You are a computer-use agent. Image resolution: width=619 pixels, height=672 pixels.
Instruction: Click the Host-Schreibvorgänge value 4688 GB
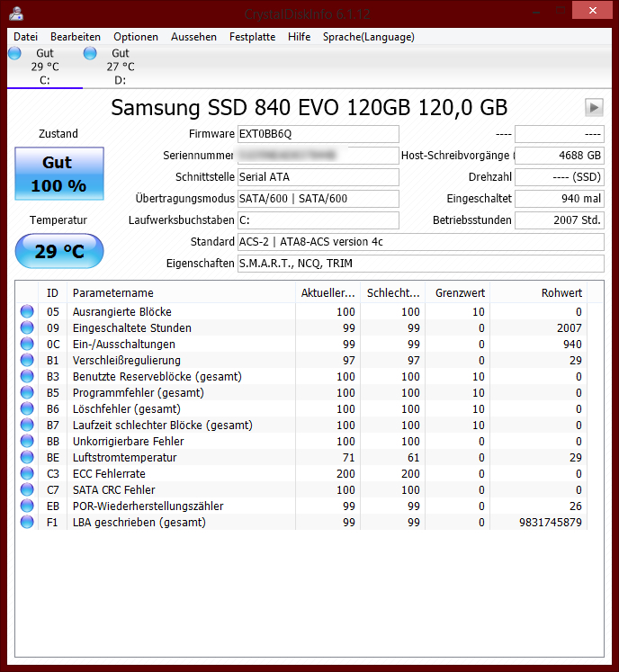pyautogui.click(x=560, y=156)
